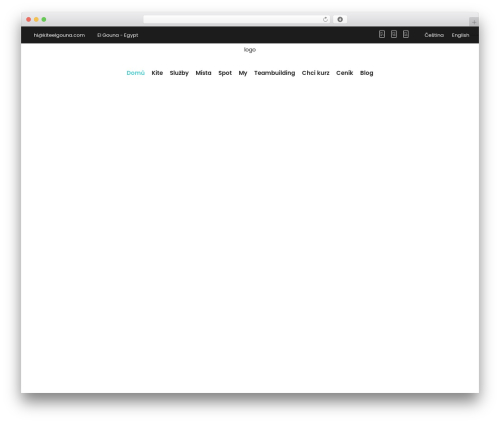Open the Kite menu item
Image resolution: width=500 pixels, height=423 pixels.
(x=157, y=73)
